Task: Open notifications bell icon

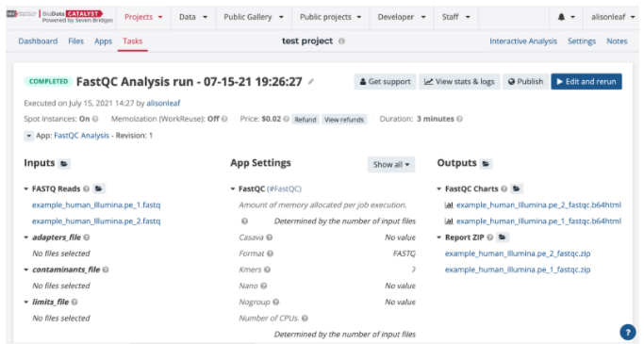Action: click(561, 17)
